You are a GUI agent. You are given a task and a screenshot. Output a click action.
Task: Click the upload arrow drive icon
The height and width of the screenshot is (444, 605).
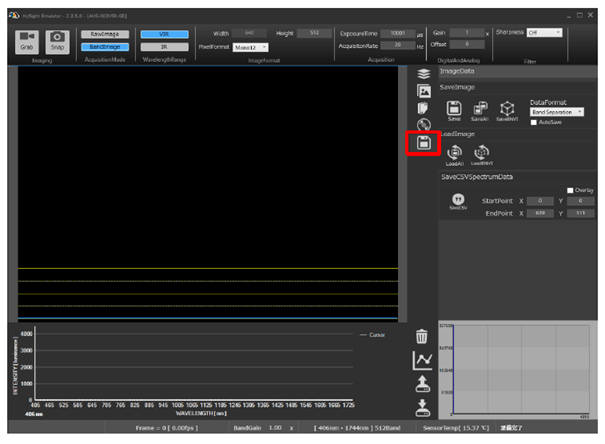[x=422, y=384]
